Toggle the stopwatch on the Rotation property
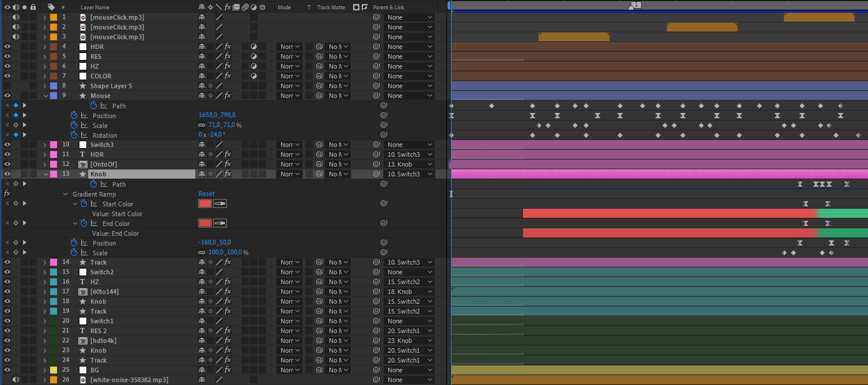868x385 pixels. (74, 135)
